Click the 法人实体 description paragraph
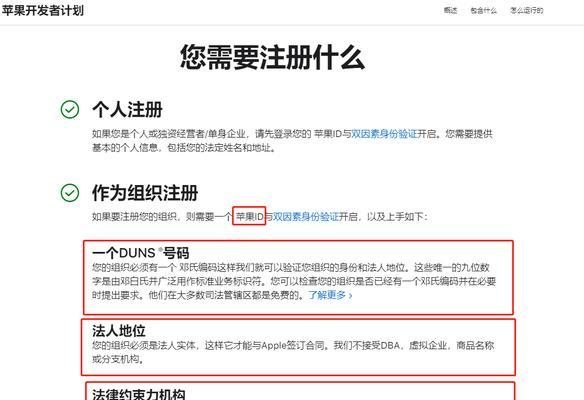The width and height of the screenshot is (584, 400). (x=293, y=352)
